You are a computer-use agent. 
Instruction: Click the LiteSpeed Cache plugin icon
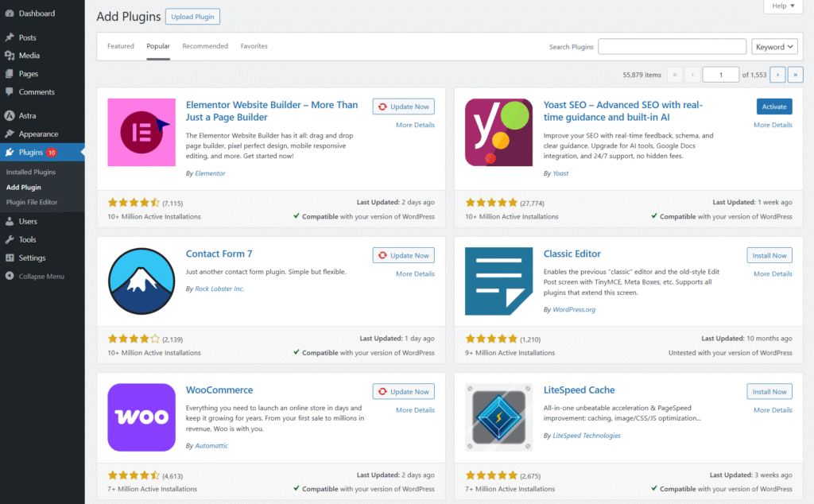click(498, 417)
